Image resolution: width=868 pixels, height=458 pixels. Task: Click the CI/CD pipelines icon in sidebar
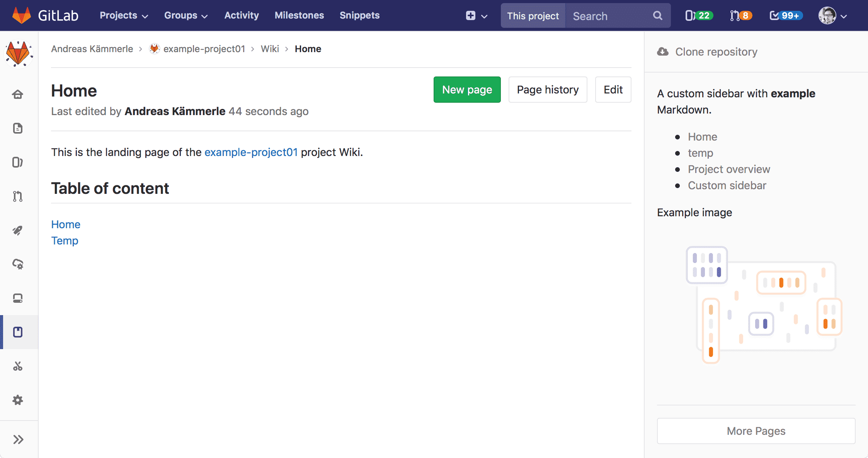(19, 231)
